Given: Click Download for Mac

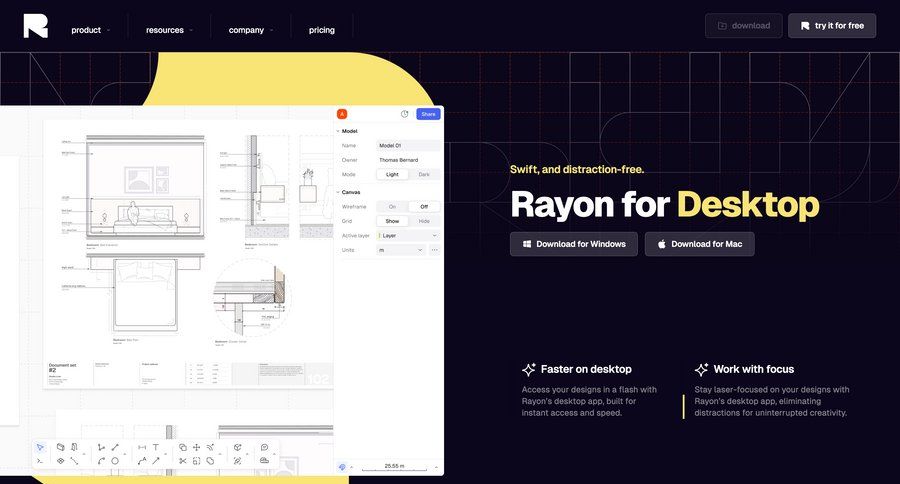Looking at the screenshot, I should (699, 244).
